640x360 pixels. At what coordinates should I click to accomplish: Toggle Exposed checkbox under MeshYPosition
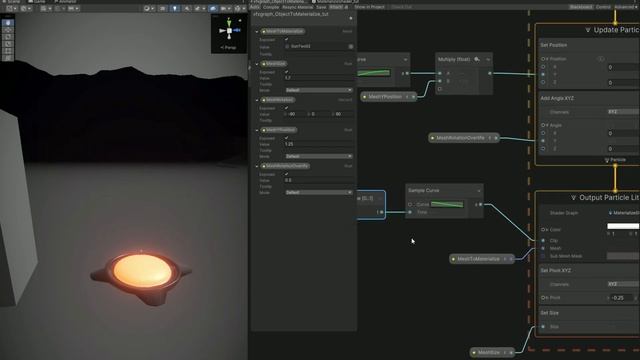pyautogui.click(x=287, y=138)
